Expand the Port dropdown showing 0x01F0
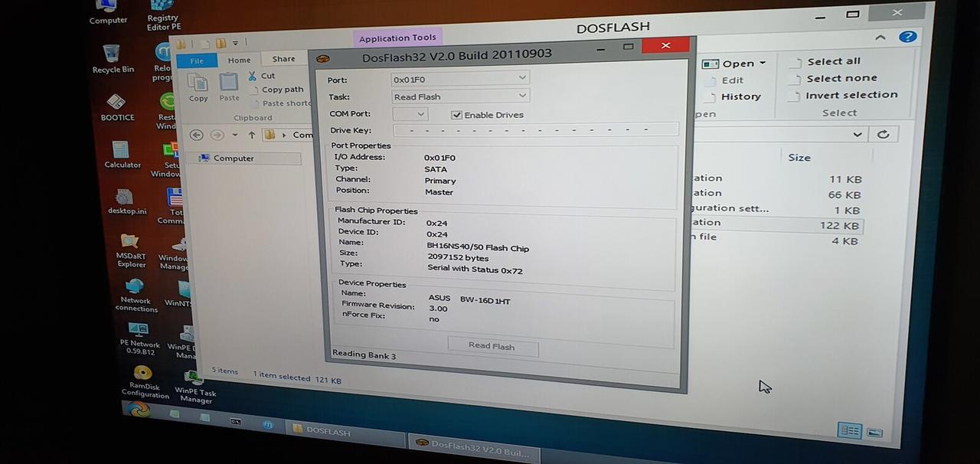 [522, 77]
